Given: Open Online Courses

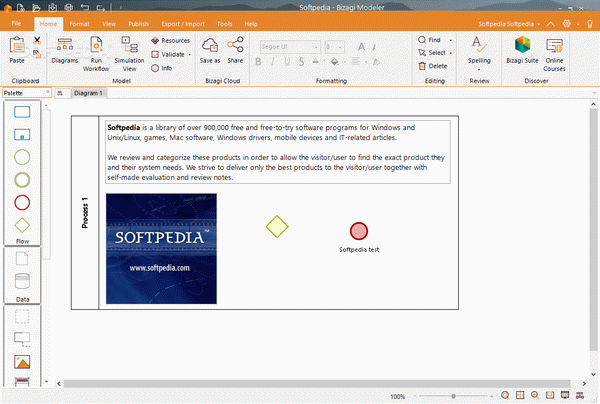Looking at the screenshot, I should (554, 55).
